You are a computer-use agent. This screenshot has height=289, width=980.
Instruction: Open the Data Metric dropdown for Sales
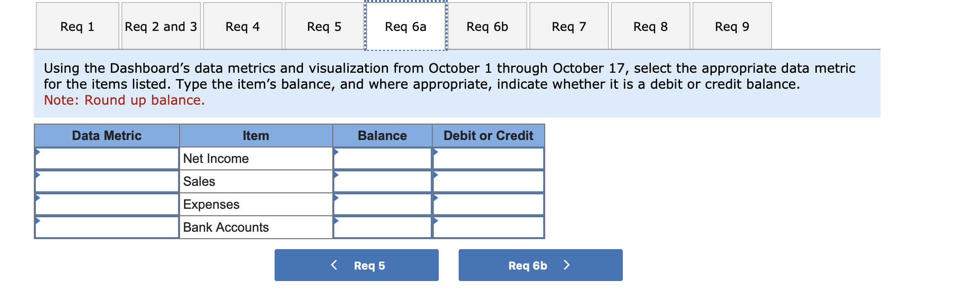106,181
